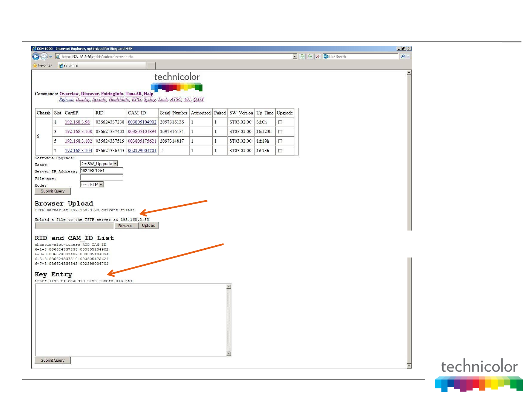Open CardIP link 192.168.3.100
The width and height of the screenshot is (532, 399).
point(78,132)
